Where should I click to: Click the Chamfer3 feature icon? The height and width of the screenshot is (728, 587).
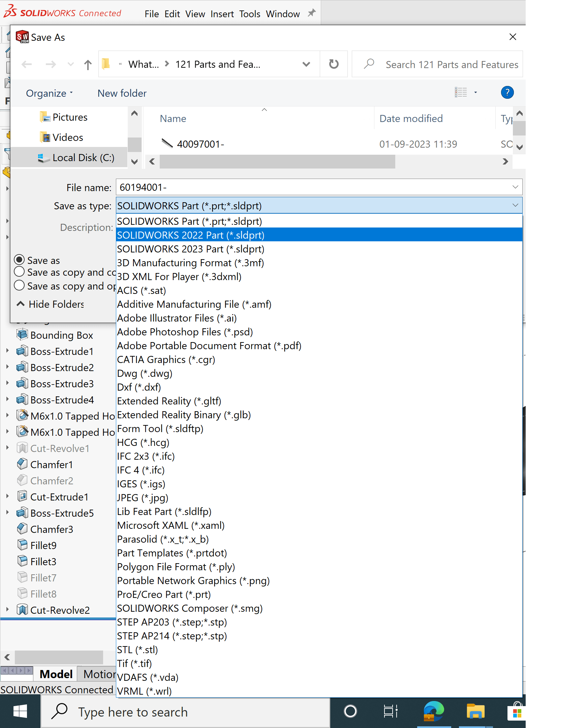(22, 528)
